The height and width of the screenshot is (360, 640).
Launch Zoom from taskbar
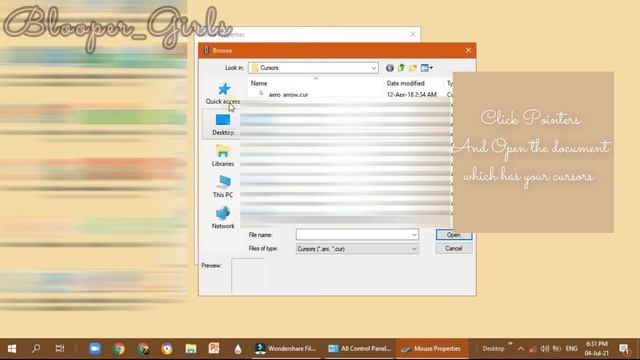pyautogui.click(x=95, y=349)
